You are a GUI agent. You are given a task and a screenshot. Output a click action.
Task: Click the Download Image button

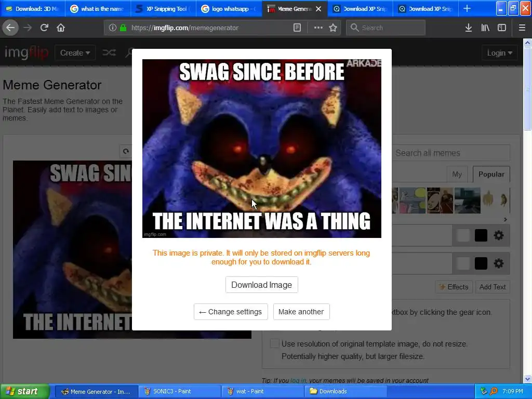262,285
